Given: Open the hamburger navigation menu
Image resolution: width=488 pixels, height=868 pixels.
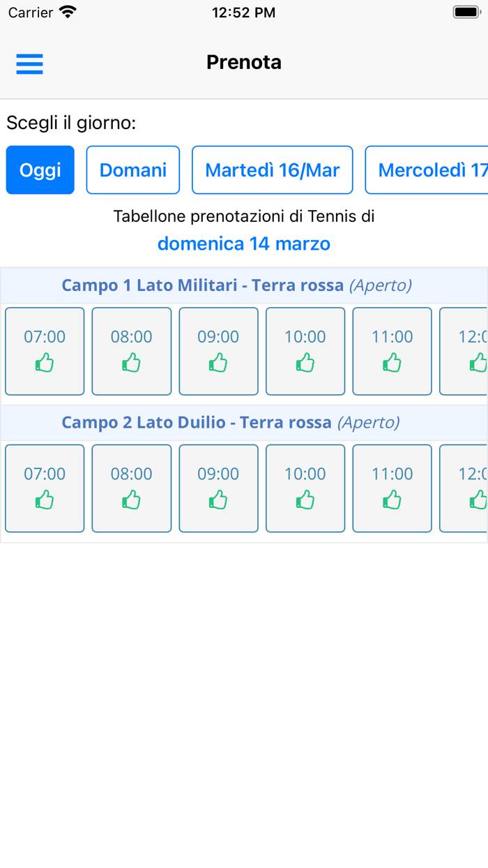Looking at the screenshot, I should tap(29, 63).
